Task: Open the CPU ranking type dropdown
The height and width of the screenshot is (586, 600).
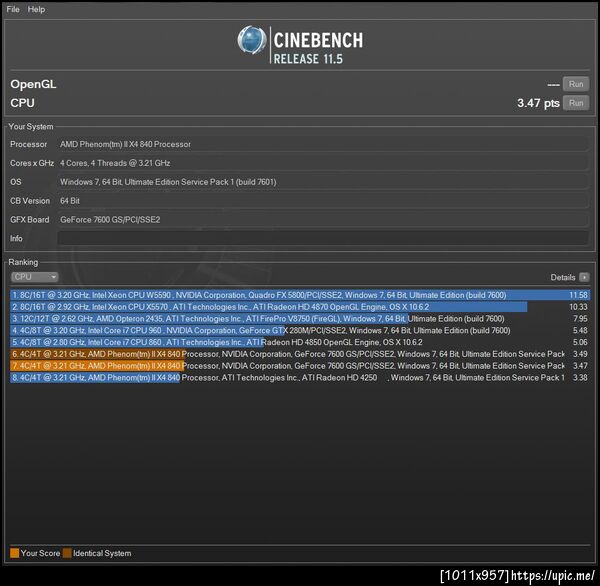Action: click(34, 277)
